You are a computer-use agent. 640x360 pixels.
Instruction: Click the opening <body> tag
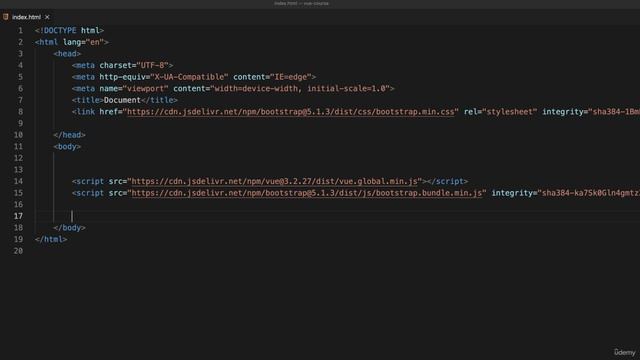tap(67, 147)
